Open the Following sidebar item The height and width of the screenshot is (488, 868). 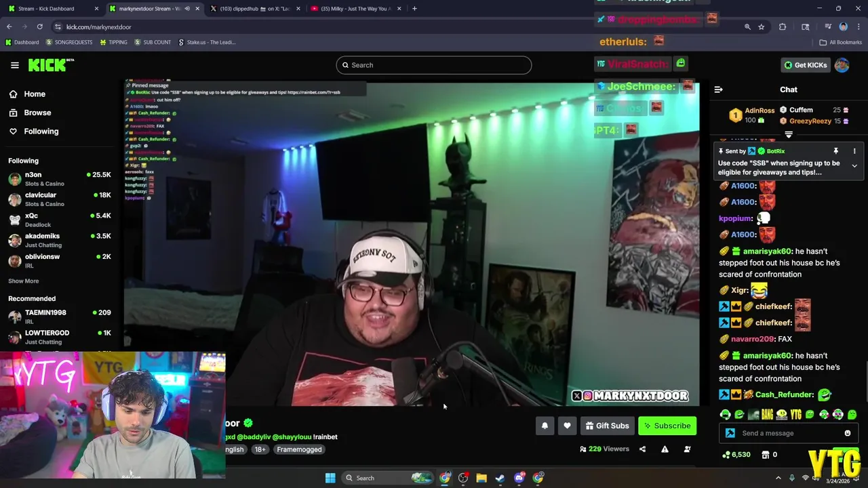[x=41, y=131]
